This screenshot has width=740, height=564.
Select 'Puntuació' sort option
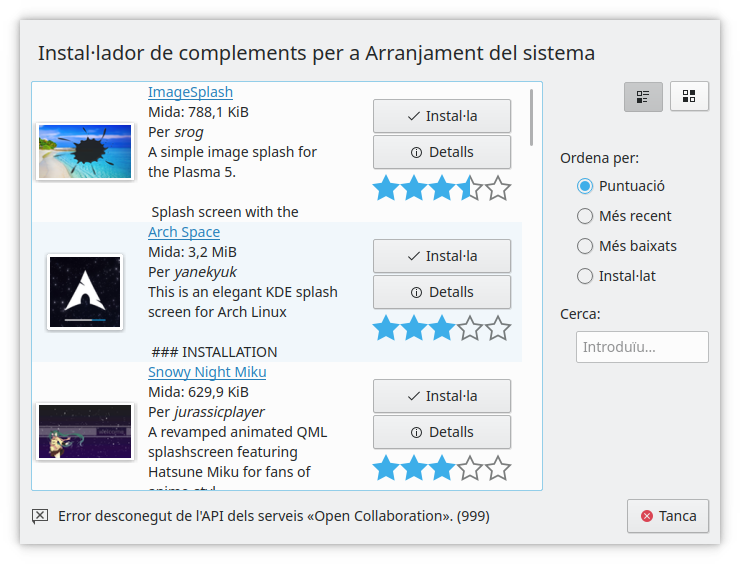point(585,186)
